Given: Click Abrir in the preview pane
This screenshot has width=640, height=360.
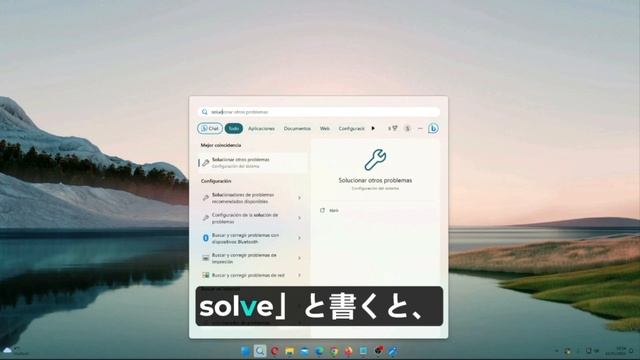Looking at the screenshot, I should pyautogui.click(x=333, y=210).
